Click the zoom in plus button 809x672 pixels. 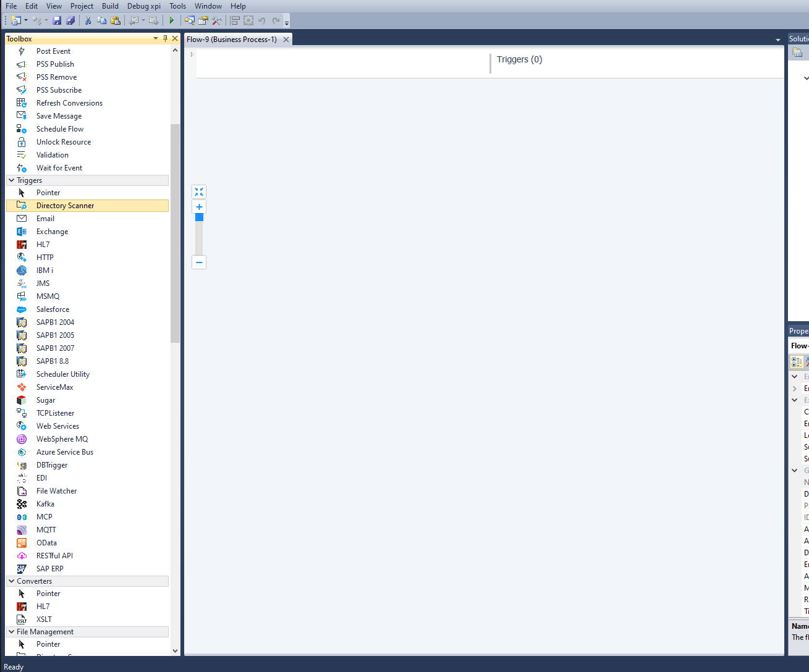(199, 207)
